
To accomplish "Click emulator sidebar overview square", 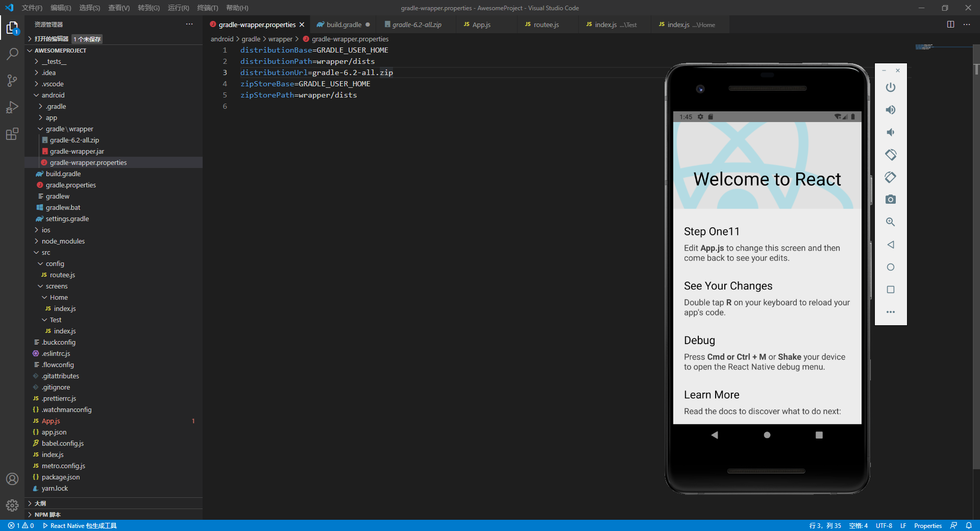I will click(891, 289).
